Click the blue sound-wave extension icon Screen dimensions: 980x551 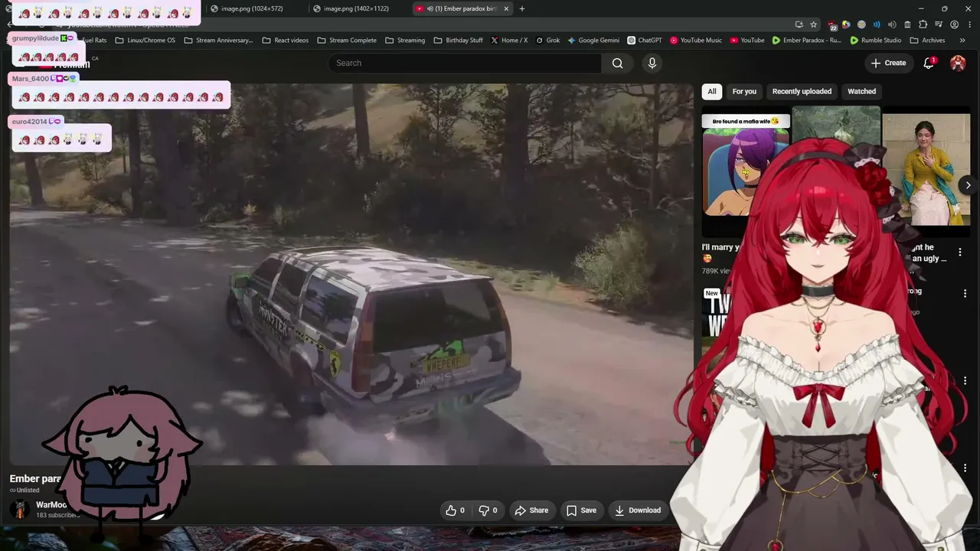[877, 24]
